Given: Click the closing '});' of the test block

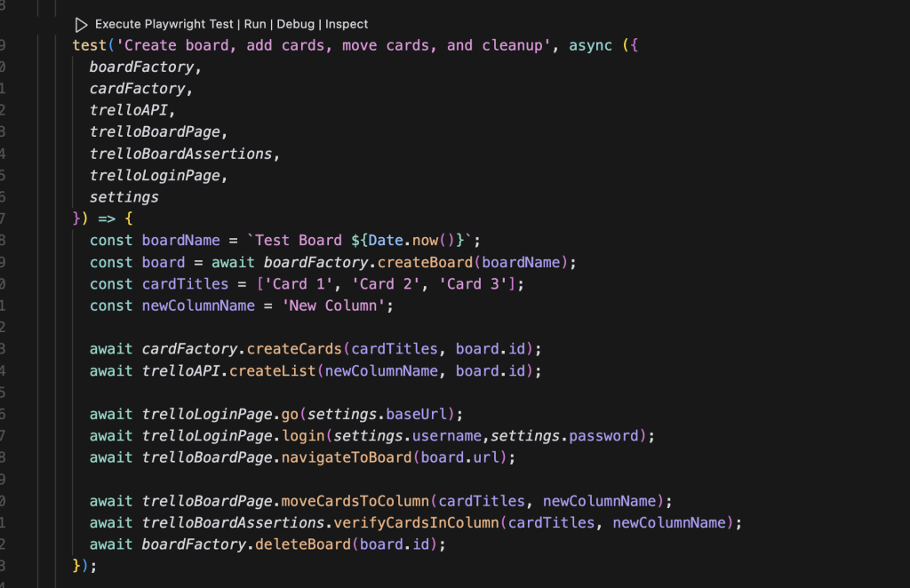Looking at the screenshot, I should click(x=84, y=566).
